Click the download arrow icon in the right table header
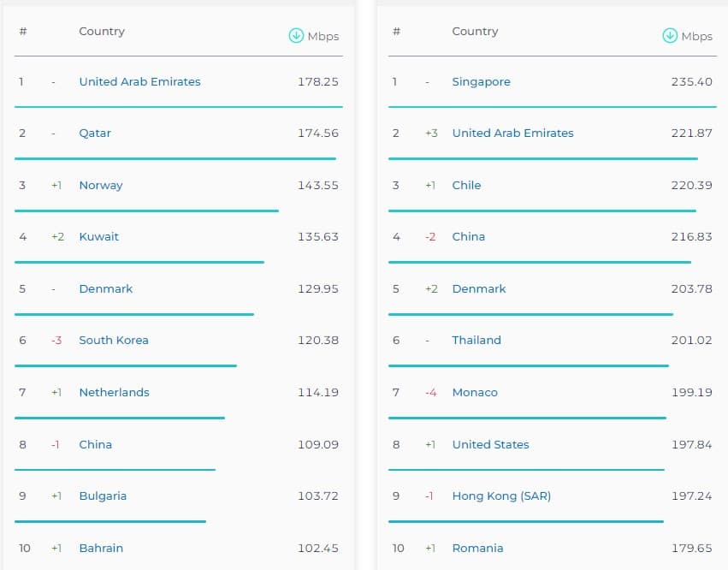 click(670, 36)
